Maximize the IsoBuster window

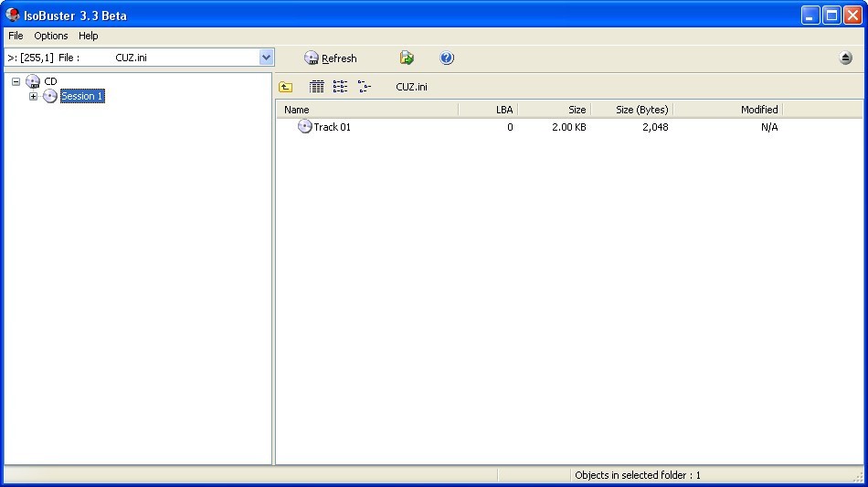831,15
